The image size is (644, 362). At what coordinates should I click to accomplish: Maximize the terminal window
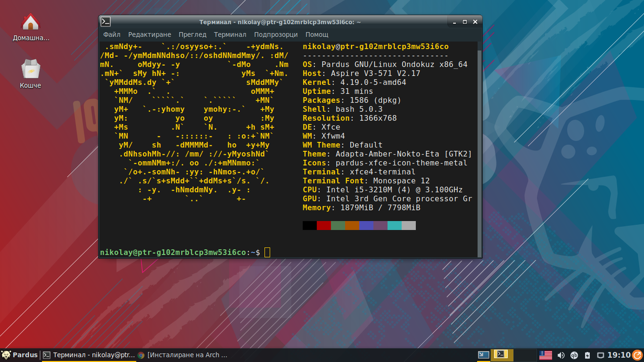coord(465,22)
